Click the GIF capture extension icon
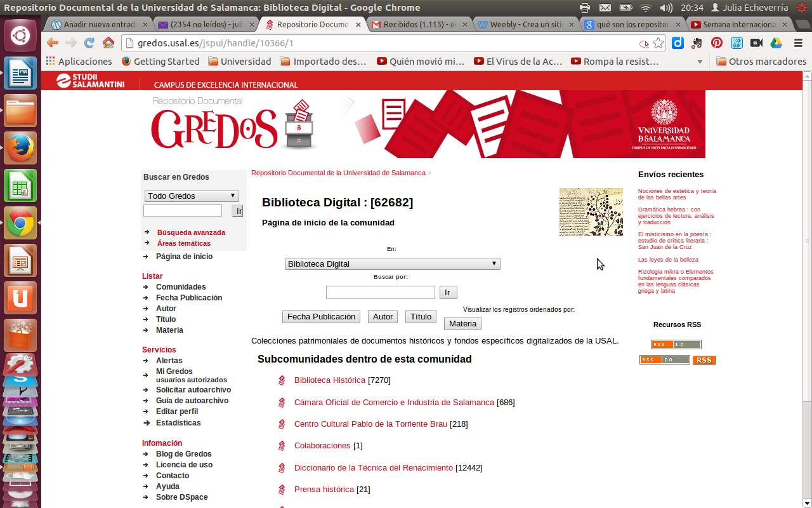 [736, 43]
